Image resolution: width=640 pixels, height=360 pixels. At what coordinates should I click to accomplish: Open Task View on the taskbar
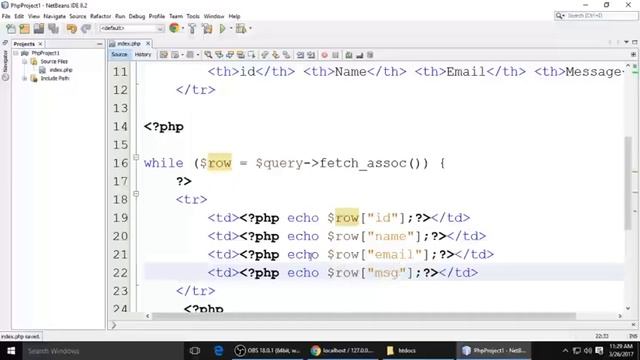coord(195,351)
